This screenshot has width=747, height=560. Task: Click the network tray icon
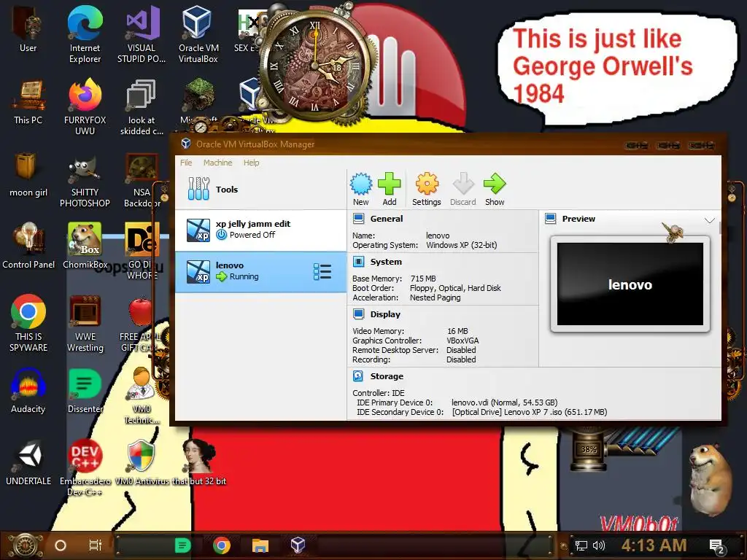coord(581,545)
